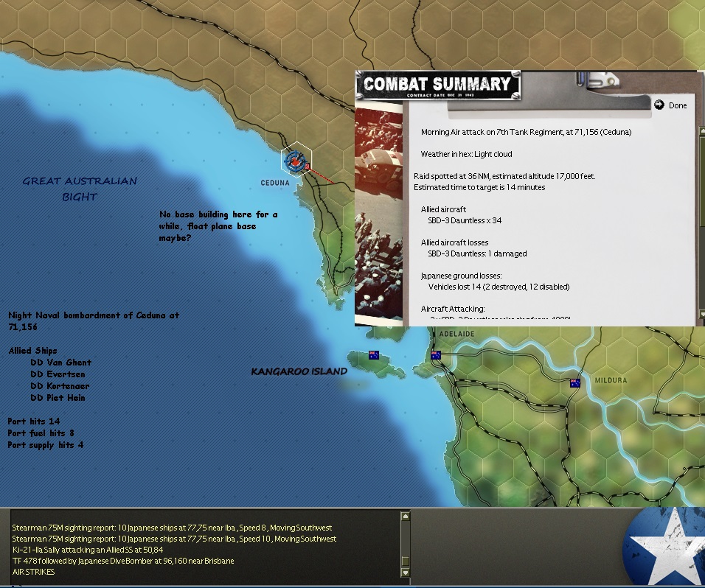The height and width of the screenshot is (588, 705).
Task: Click the KANGAROO ISLAND map label
Action: [x=299, y=371]
